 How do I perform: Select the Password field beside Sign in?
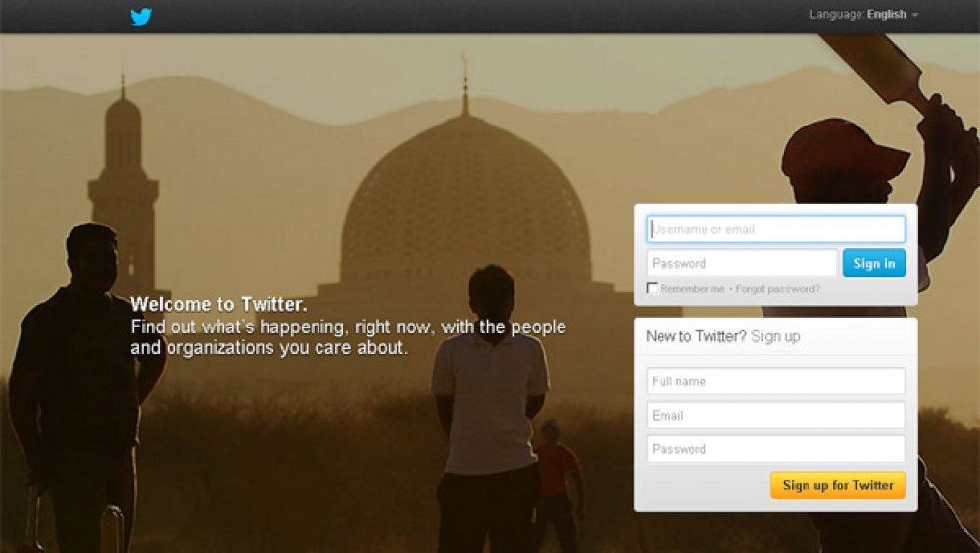pos(742,264)
